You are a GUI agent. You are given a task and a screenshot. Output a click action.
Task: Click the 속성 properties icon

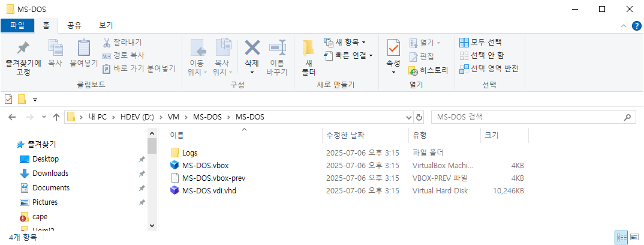click(393, 49)
